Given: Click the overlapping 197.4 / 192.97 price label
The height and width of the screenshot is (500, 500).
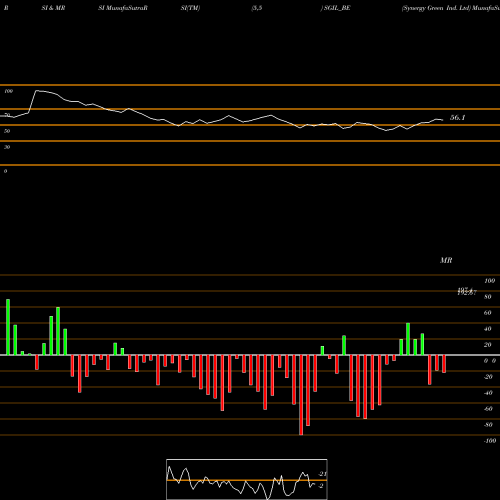Looking at the screenshot, I should [467, 292].
